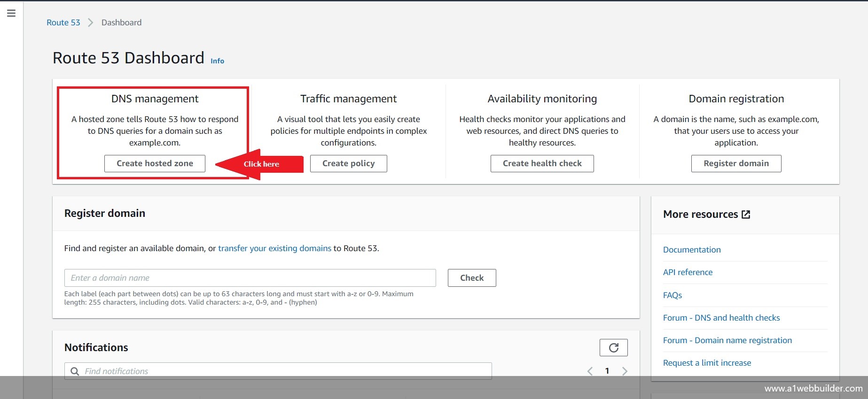Screen dimensions: 868x399
Task: Open the transfer your existing domains link
Action: tap(274, 248)
